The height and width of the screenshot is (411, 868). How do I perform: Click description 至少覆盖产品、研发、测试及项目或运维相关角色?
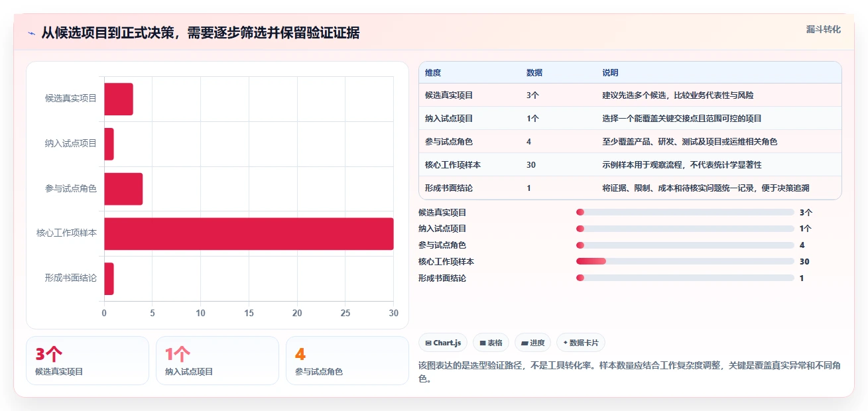click(690, 142)
